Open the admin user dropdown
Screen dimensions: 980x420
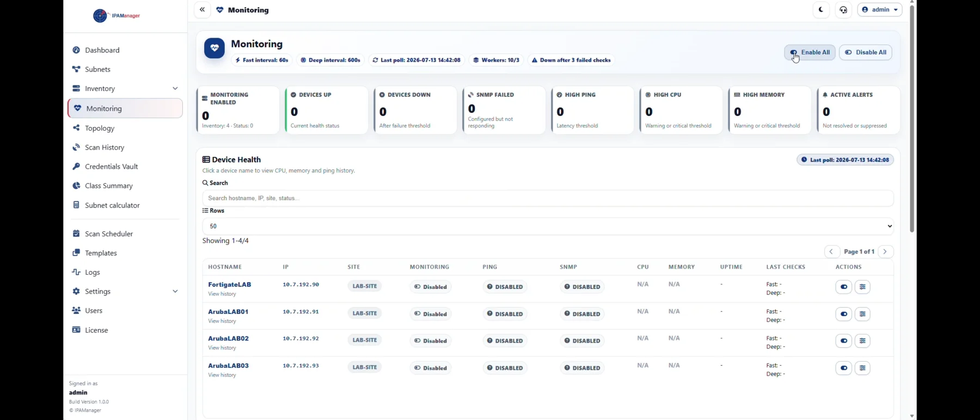point(880,10)
